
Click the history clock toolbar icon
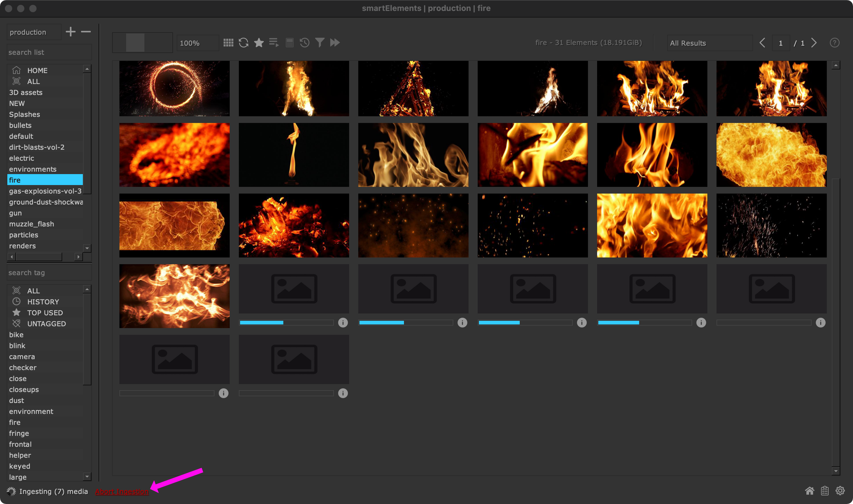pos(305,43)
